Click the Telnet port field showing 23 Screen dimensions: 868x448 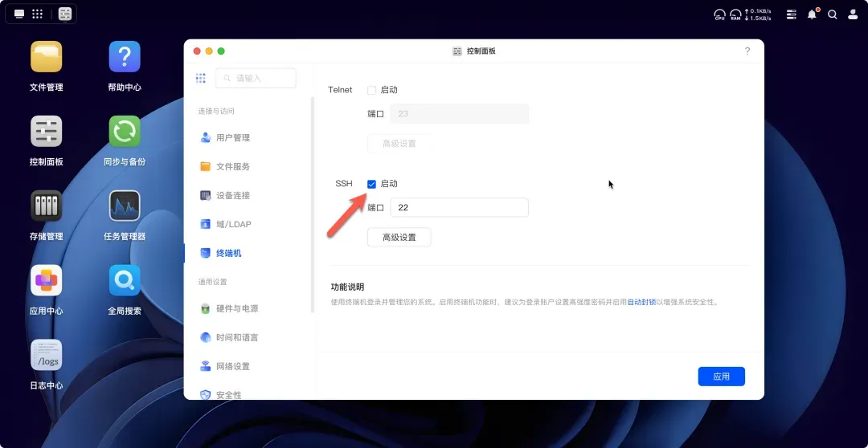[x=460, y=113]
